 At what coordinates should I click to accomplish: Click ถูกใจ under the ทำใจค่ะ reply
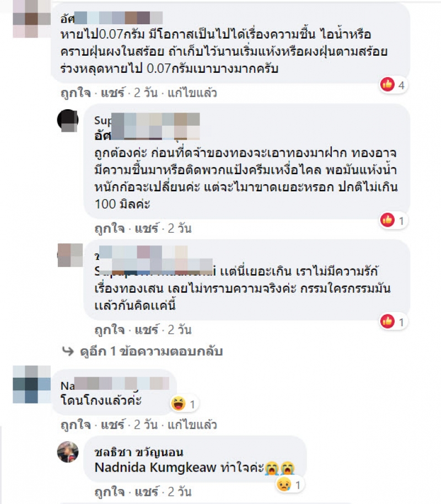pyautogui.click(x=110, y=492)
